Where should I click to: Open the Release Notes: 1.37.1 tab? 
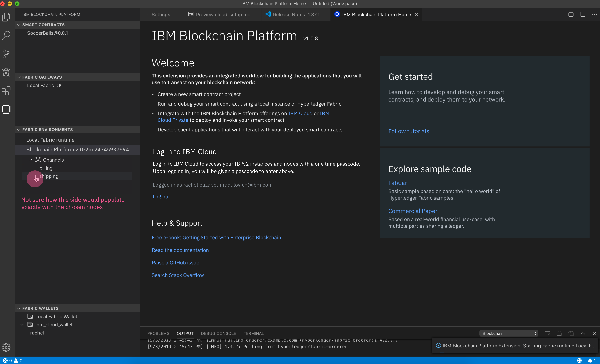click(x=296, y=14)
